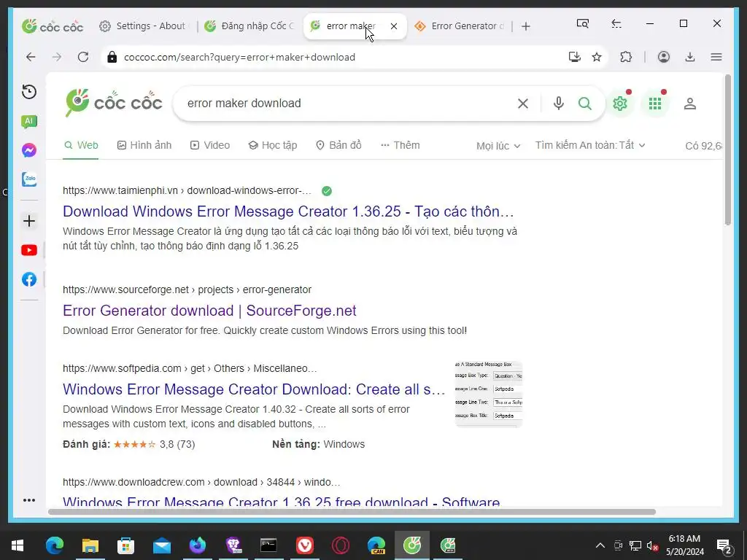Open Messenger from the sidebar
Image resolution: width=747 pixels, height=560 pixels.
[x=29, y=150]
